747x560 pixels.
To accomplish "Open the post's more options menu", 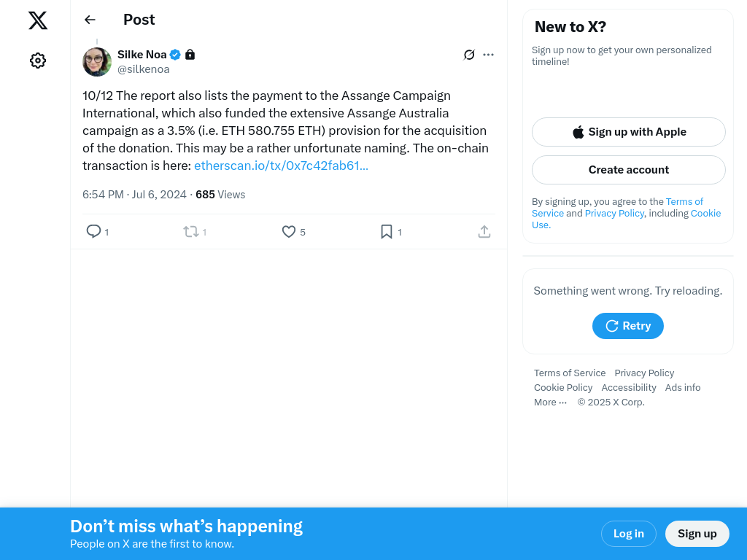I will [x=489, y=55].
